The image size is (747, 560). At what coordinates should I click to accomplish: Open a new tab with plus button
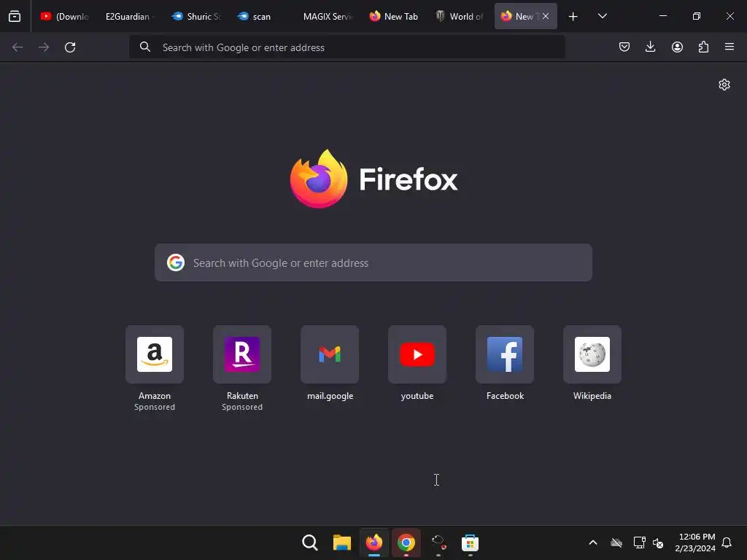573,16
